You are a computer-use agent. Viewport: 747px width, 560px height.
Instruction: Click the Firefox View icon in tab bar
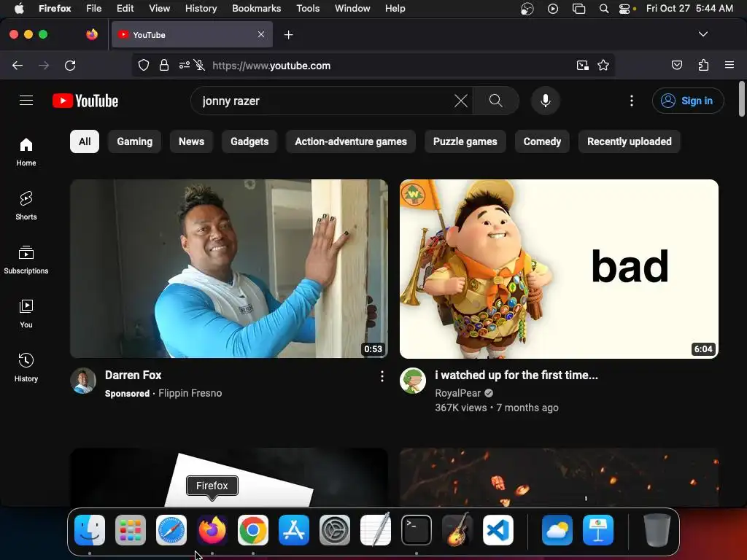92,34
